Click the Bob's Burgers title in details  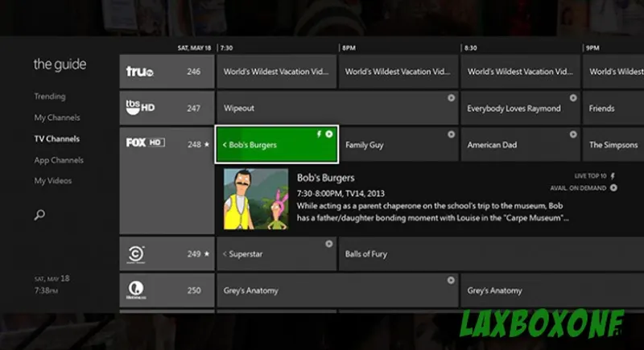326,178
